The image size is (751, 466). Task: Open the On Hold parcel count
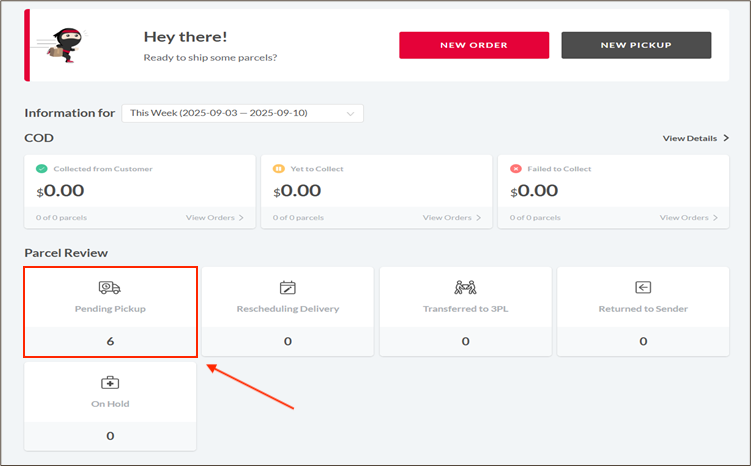click(x=110, y=435)
